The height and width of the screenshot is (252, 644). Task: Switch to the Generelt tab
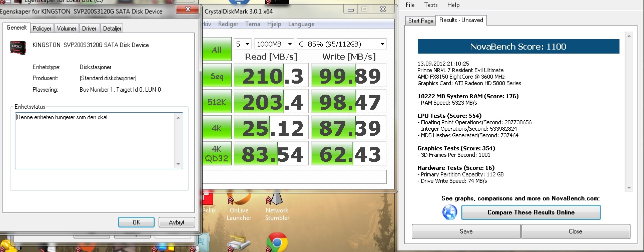click(x=17, y=28)
